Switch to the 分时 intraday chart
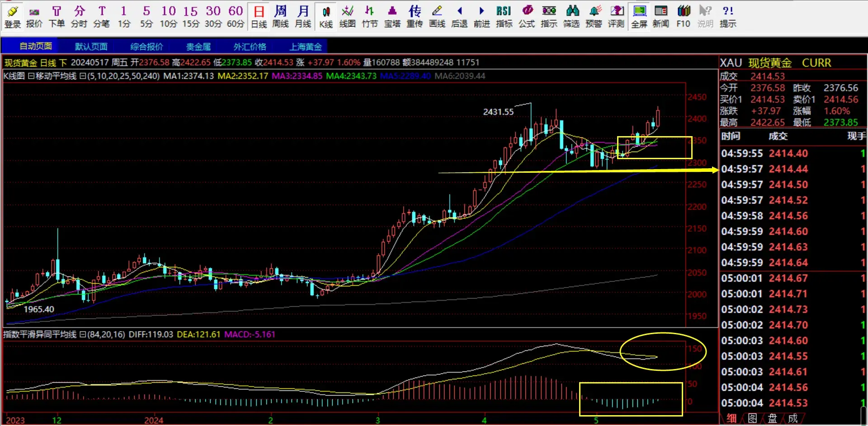 (79, 16)
